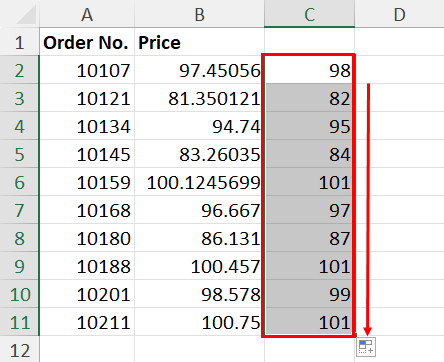Image resolution: width=444 pixels, height=362 pixels.
Task: Select row 9 header
Action: pos(19,266)
